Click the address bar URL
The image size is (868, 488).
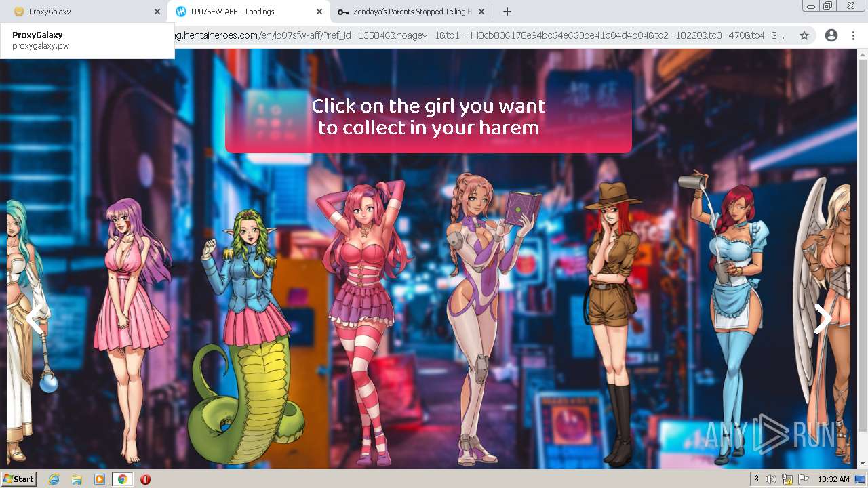479,35
